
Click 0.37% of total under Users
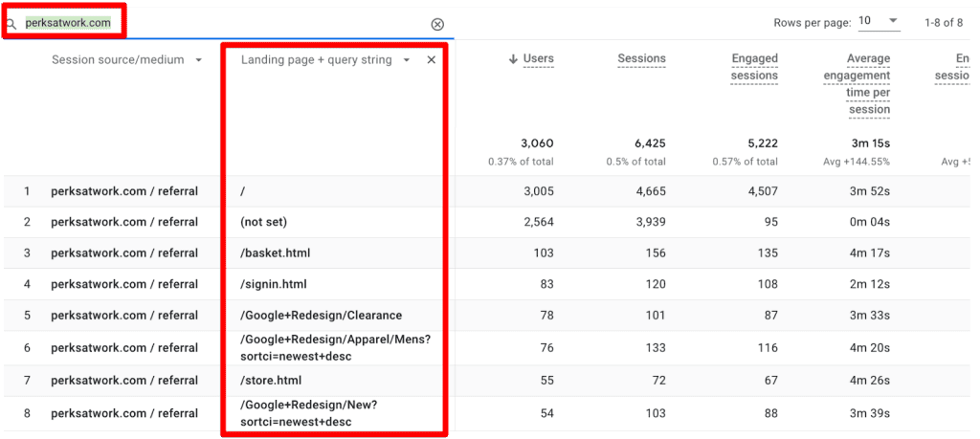tap(522, 162)
